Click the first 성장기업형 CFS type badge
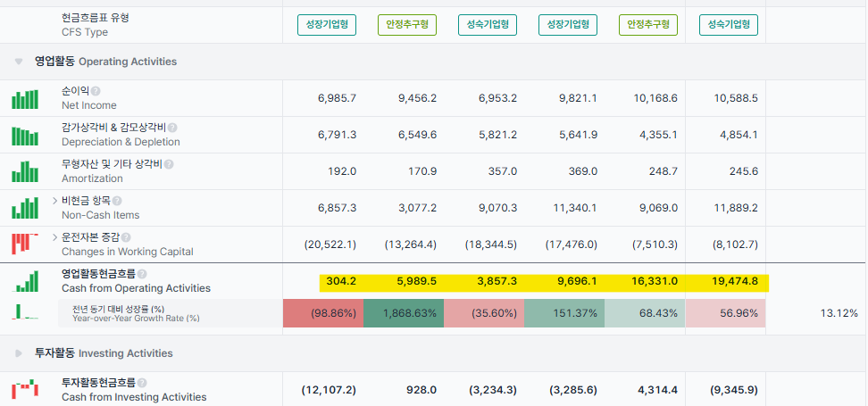 point(327,25)
